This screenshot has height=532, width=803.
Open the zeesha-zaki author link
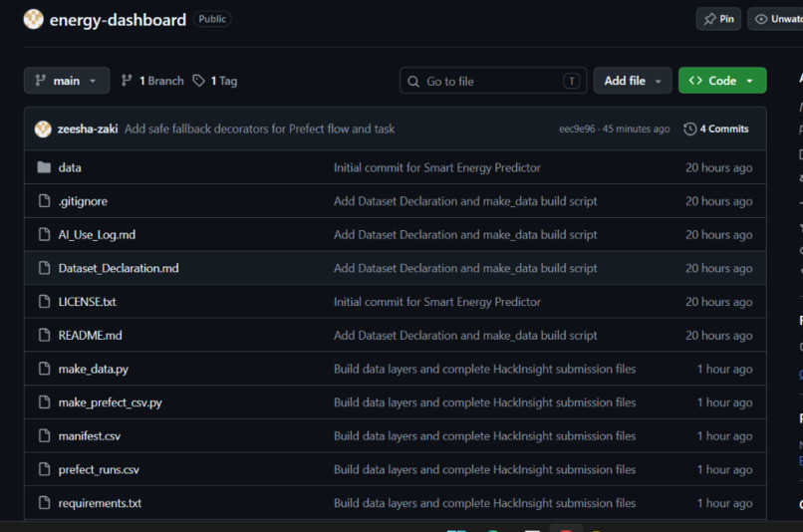click(x=88, y=129)
